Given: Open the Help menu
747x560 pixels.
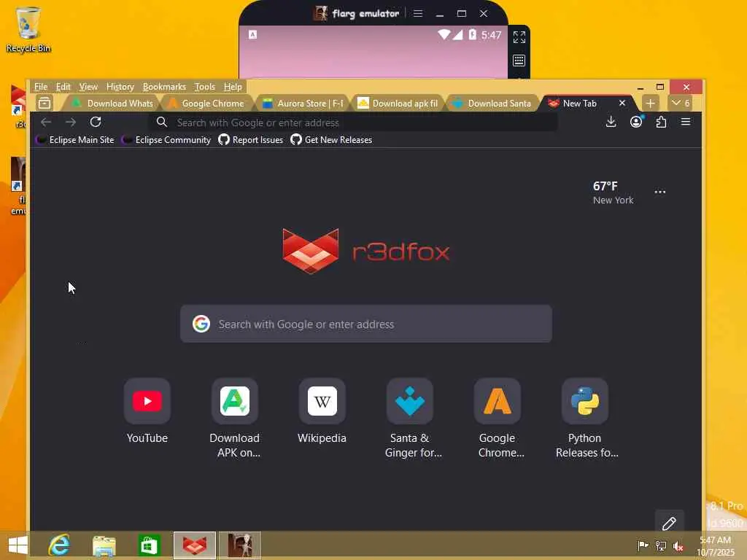Looking at the screenshot, I should pyautogui.click(x=233, y=87).
